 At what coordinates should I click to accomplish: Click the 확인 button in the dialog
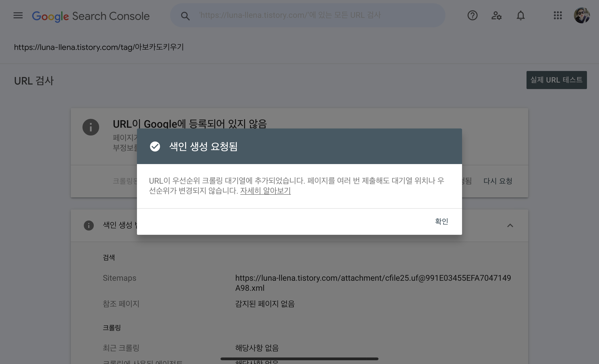coord(441,221)
